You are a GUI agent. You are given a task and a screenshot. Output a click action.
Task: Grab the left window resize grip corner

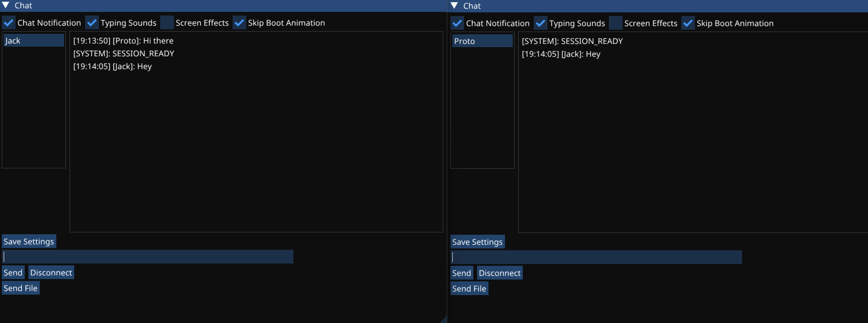click(x=444, y=320)
